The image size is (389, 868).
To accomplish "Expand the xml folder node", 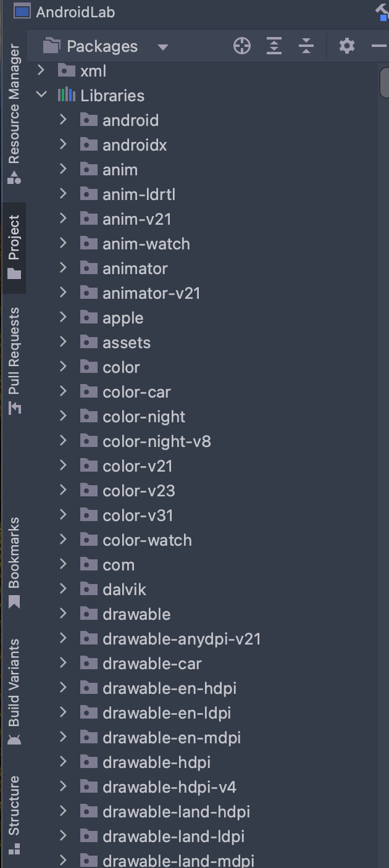I will (41, 70).
